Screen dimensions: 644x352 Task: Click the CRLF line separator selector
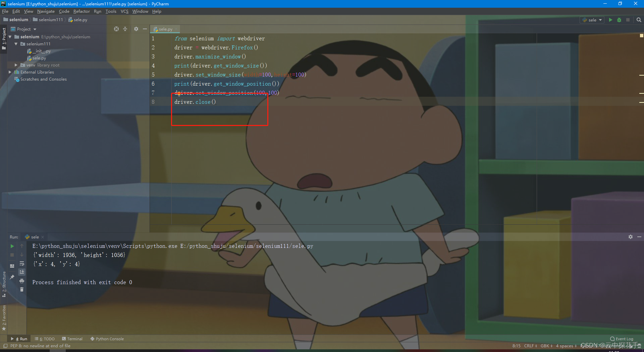coord(530,346)
